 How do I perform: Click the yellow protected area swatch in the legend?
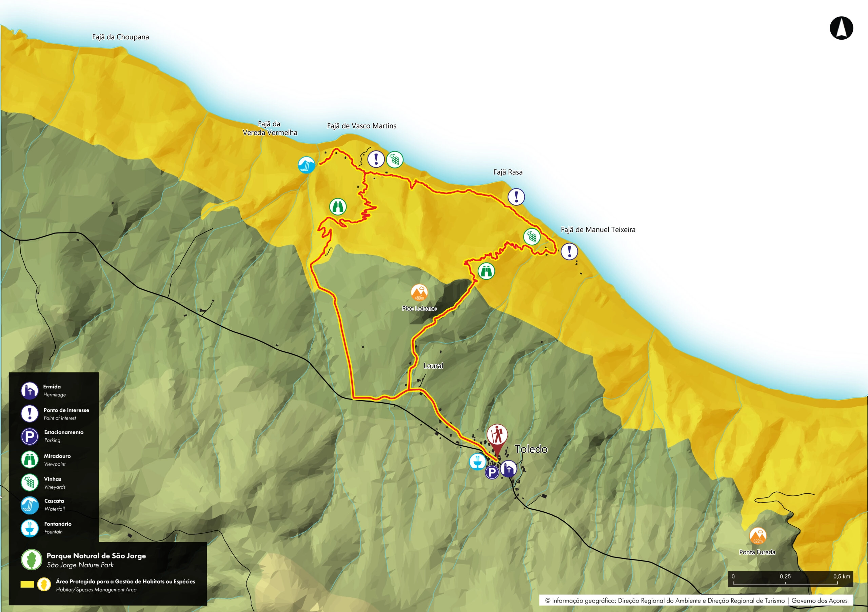pyautogui.click(x=27, y=585)
